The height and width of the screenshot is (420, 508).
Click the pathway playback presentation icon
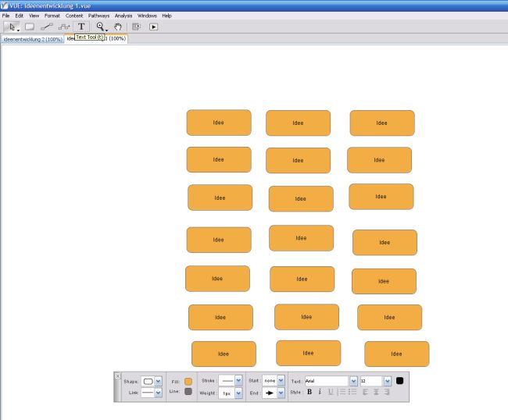pos(153,27)
